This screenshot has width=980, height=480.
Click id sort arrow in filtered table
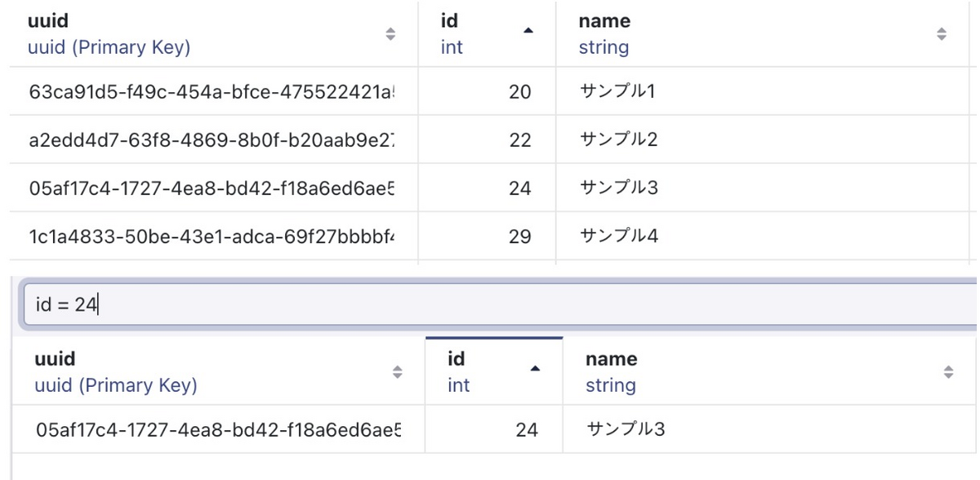pos(535,368)
